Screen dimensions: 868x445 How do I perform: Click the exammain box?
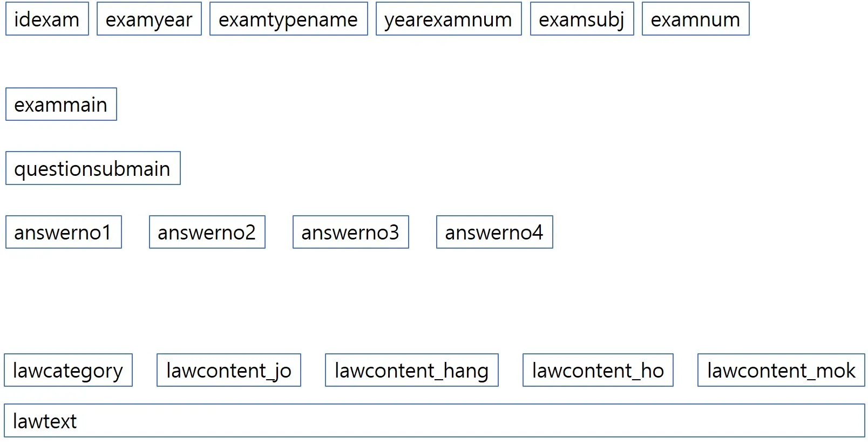click(61, 105)
